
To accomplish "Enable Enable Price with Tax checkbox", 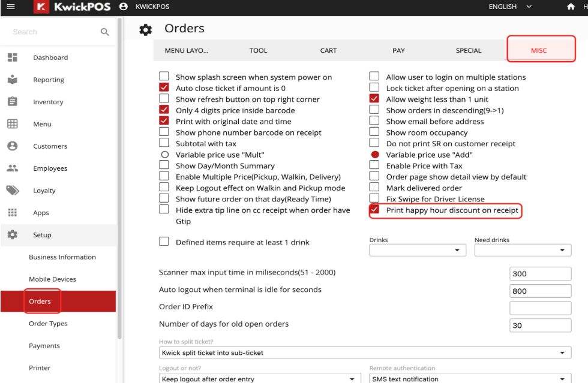I will point(374,164).
